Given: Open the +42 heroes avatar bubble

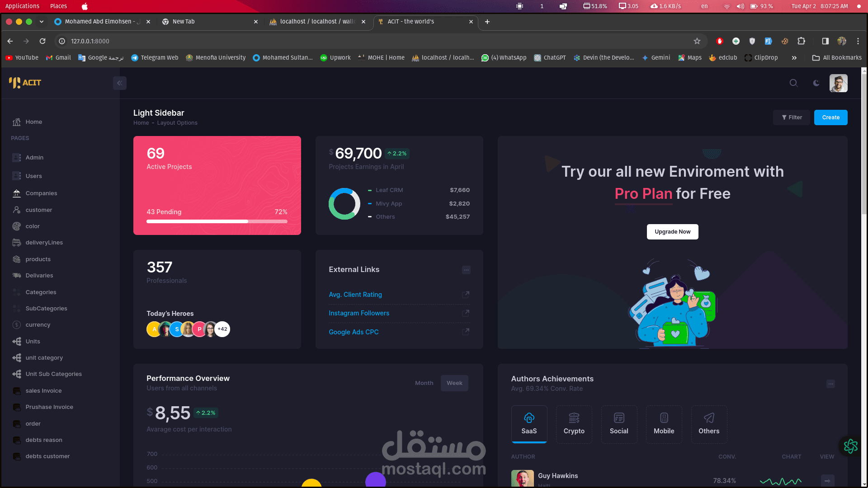Looking at the screenshot, I should tap(222, 329).
